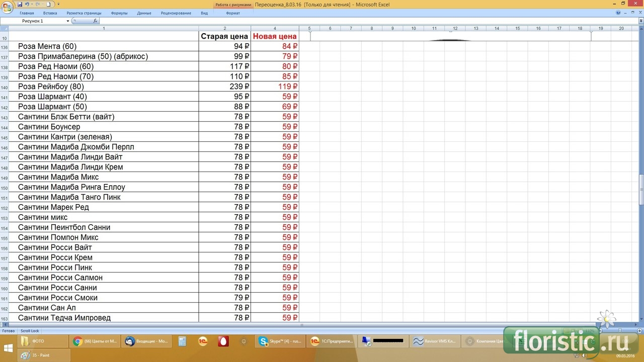Screen dimensions: 644x362
Task: Open the Формат picture tools tab
Action: pyautogui.click(x=233, y=13)
